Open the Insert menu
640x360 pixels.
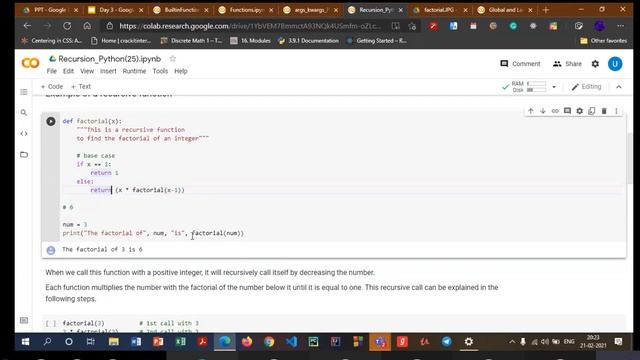click(108, 71)
